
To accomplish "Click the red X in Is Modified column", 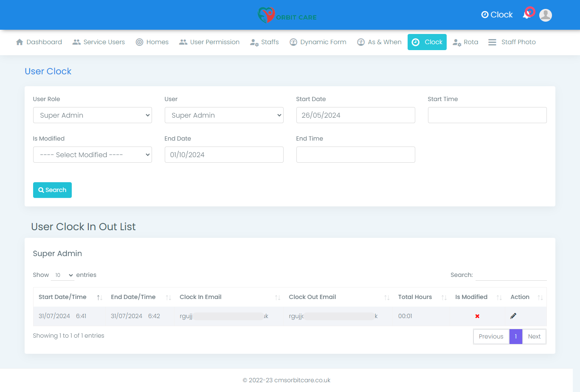I will point(477,316).
